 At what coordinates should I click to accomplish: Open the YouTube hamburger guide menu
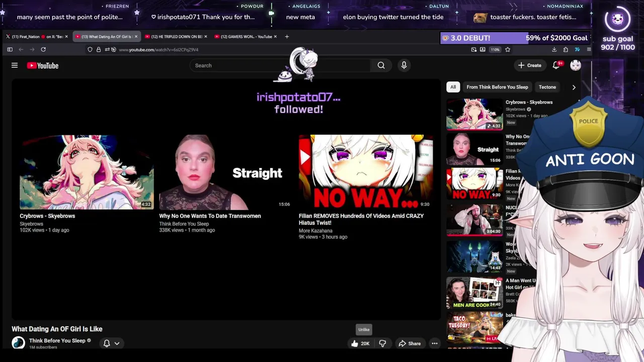[15, 65]
